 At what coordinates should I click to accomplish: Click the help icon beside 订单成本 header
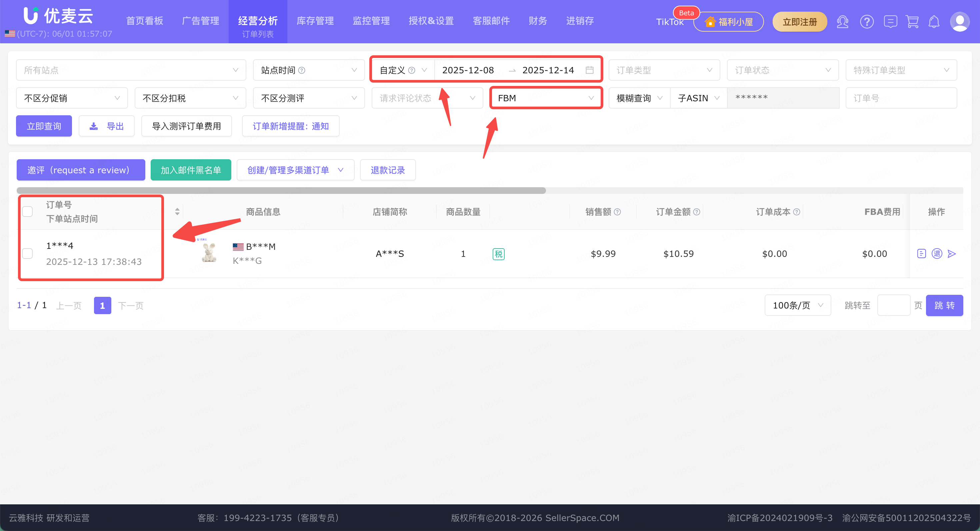pos(797,212)
